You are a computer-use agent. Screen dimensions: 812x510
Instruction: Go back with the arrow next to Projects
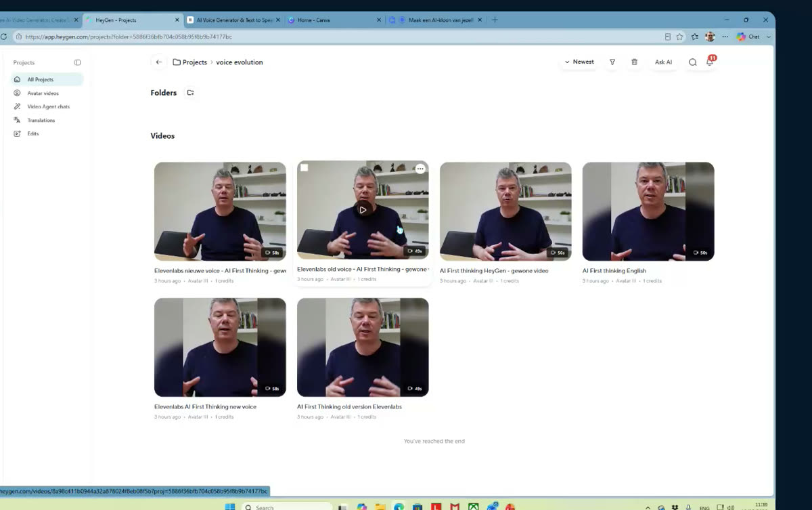[158, 62]
